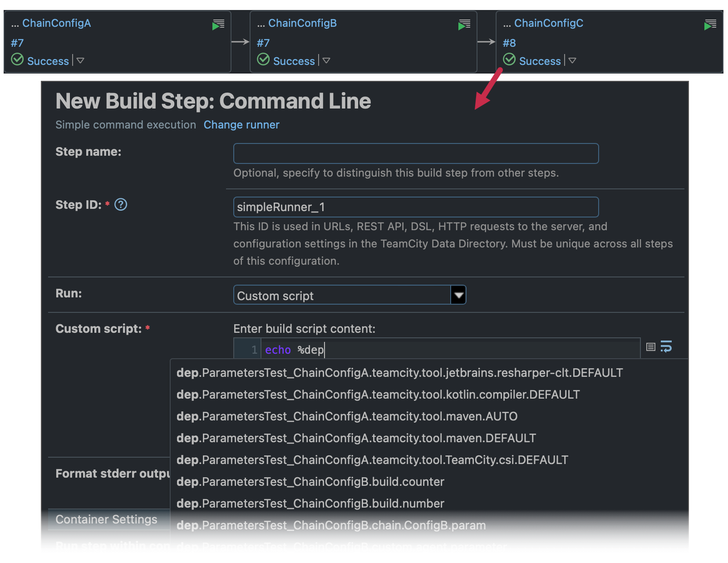Click the green Success checkmark on ChainConfigC
Screen dimensions: 728x563
[x=509, y=59]
